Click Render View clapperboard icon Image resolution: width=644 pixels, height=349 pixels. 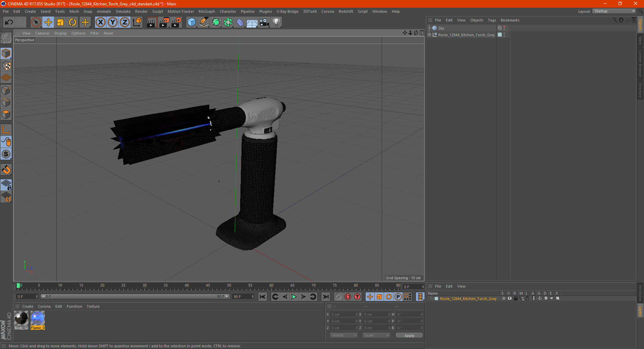pyautogui.click(x=152, y=22)
